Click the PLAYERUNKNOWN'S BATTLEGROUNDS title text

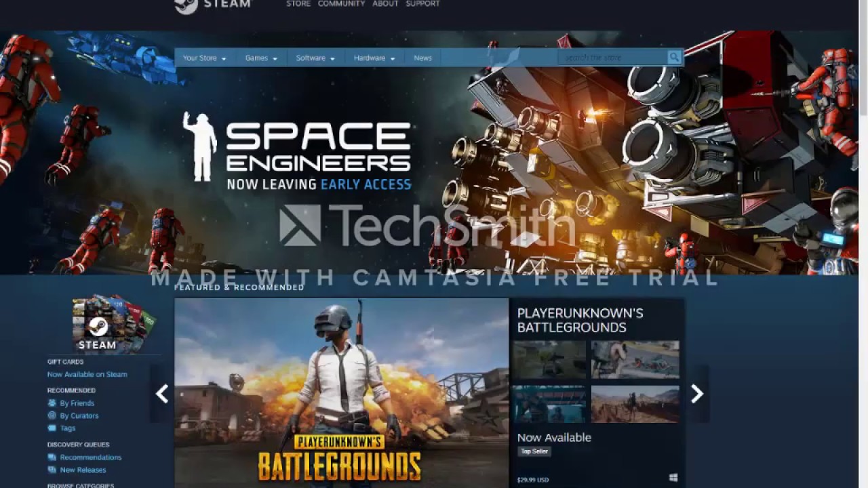580,320
